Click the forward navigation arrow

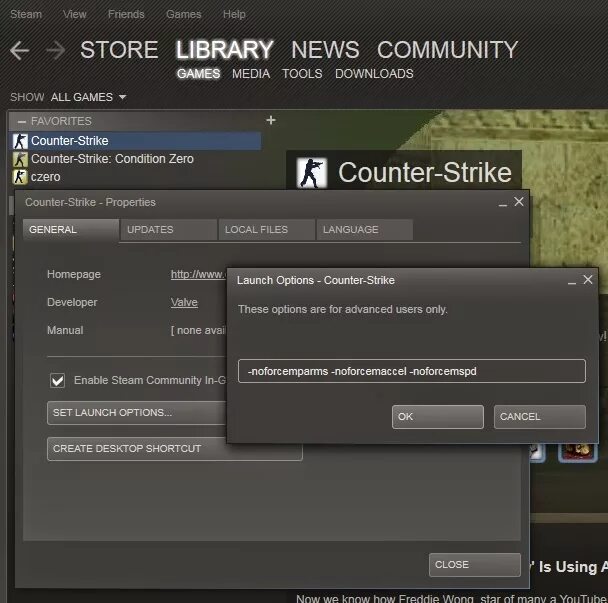tap(55, 50)
